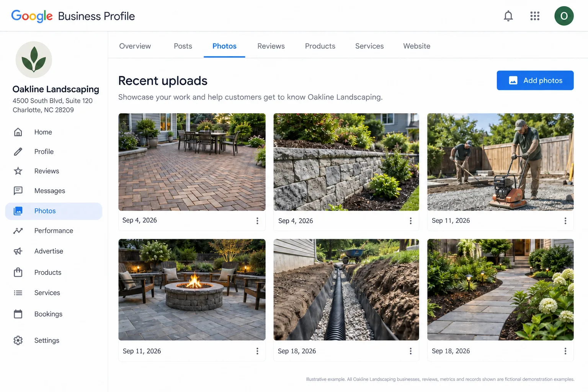Click the Performance trend-line icon

point(18,231)
